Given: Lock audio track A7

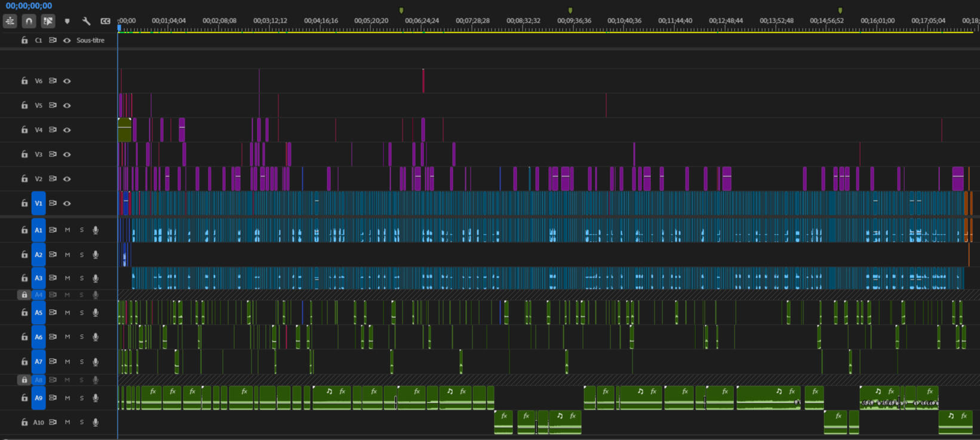Looking at the screenshot, I should tap(24, 361).
